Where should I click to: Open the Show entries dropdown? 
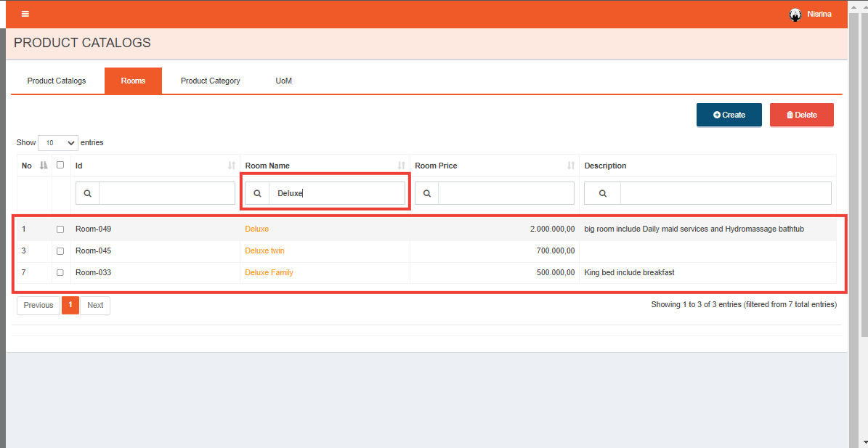[x=58, y=143]
